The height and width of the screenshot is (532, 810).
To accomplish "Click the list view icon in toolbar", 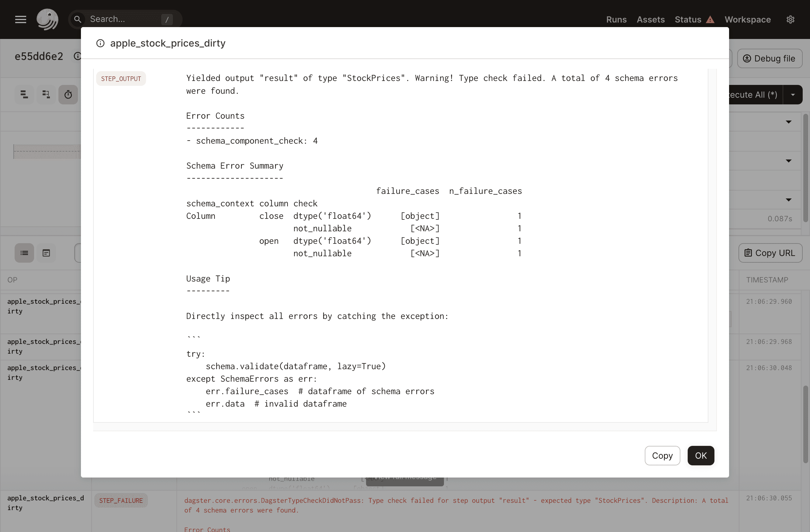I will click(24, 252).
